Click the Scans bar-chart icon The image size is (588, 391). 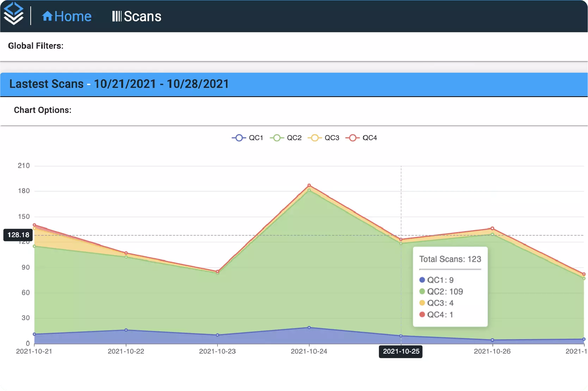[117, 16]
